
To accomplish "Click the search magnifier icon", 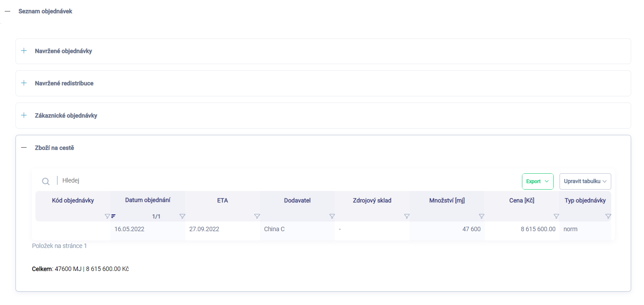I will 46,181.
